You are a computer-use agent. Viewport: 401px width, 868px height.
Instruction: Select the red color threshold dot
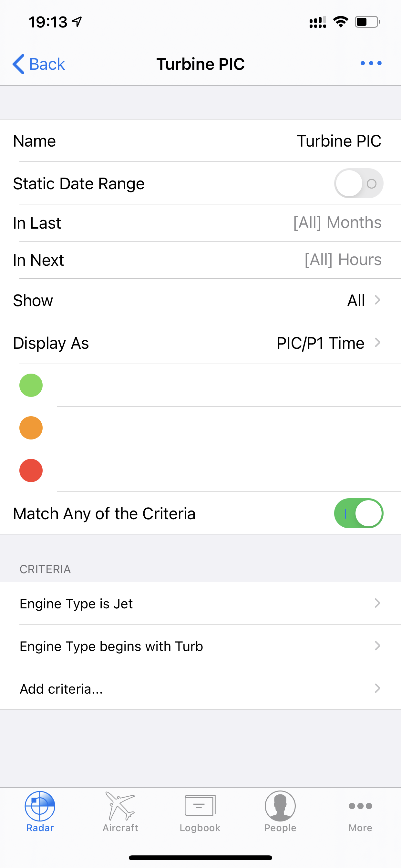coord(31,470)
